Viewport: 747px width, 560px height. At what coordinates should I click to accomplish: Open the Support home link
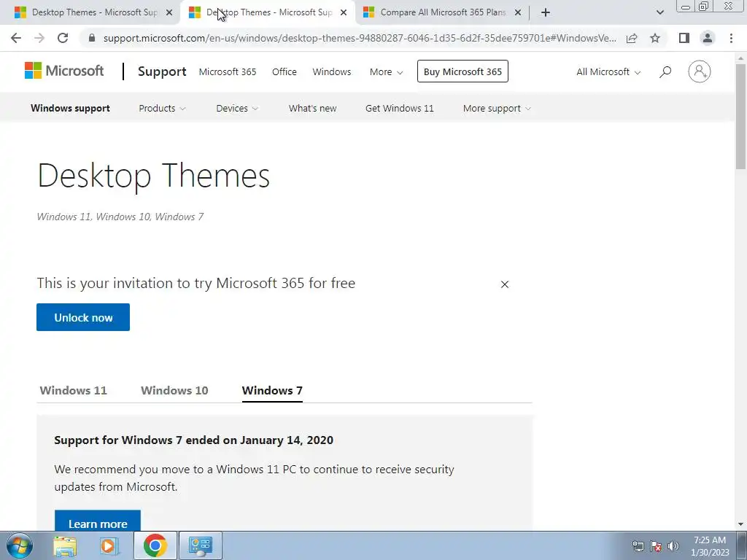point(162,71)
